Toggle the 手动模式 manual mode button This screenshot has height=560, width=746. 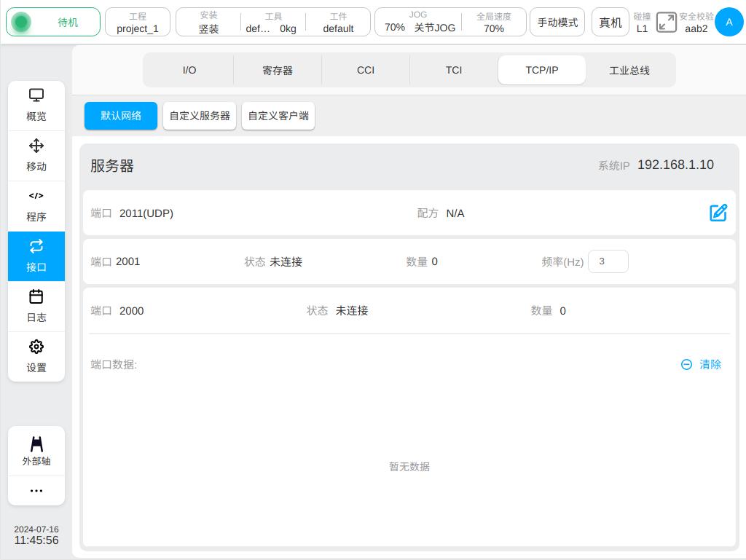coord(557,23)
